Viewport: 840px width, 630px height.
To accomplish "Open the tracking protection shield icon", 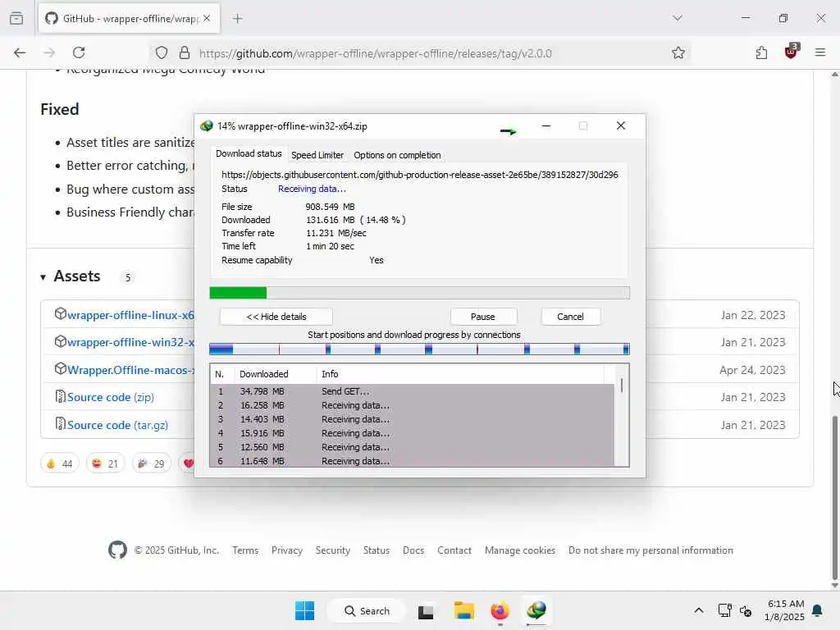I will coord(162,52).
